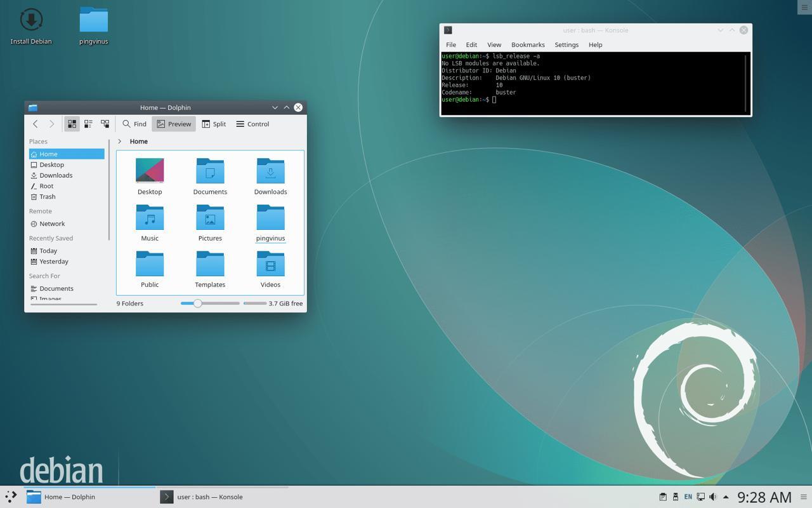Expand hidden system tray icons arrow
This screenshot has height=508, width=812.
[726, 497]
